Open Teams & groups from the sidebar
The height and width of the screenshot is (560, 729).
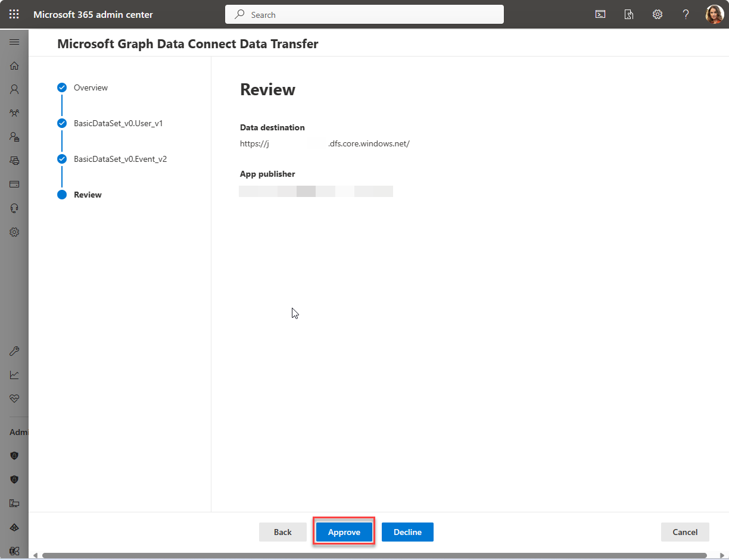[x=14, y=113]
